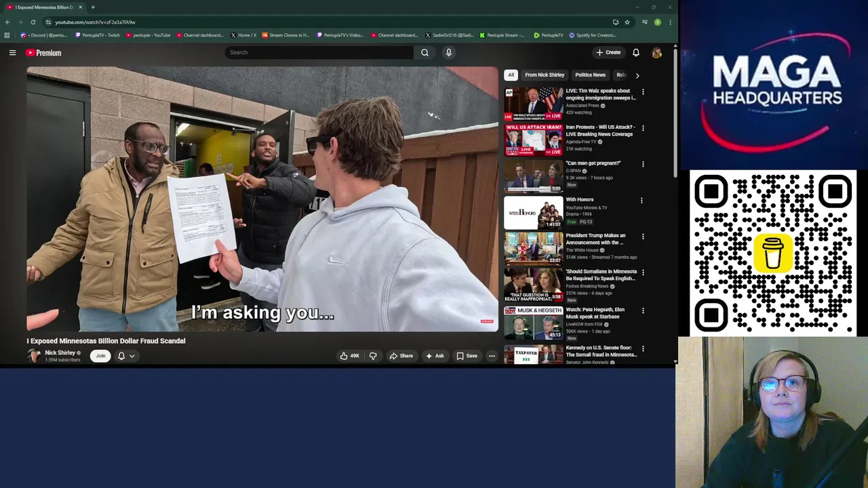
Task: Go to the YouTube Premium home logo
Action: tap(43, 53)
